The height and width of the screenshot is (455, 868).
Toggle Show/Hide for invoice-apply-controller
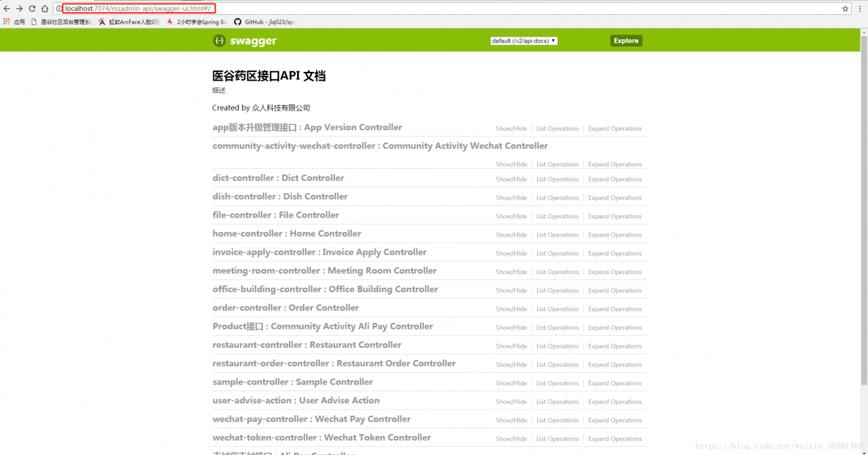[x=511, y=254]
